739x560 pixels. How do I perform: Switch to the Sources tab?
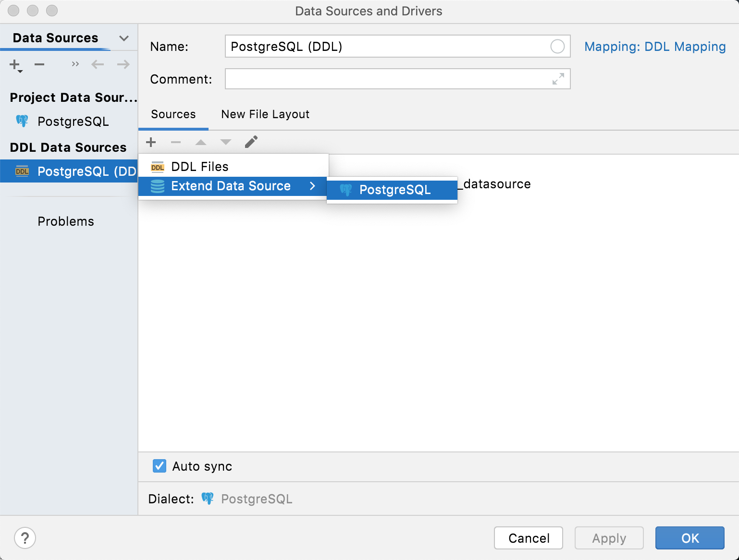173,114
